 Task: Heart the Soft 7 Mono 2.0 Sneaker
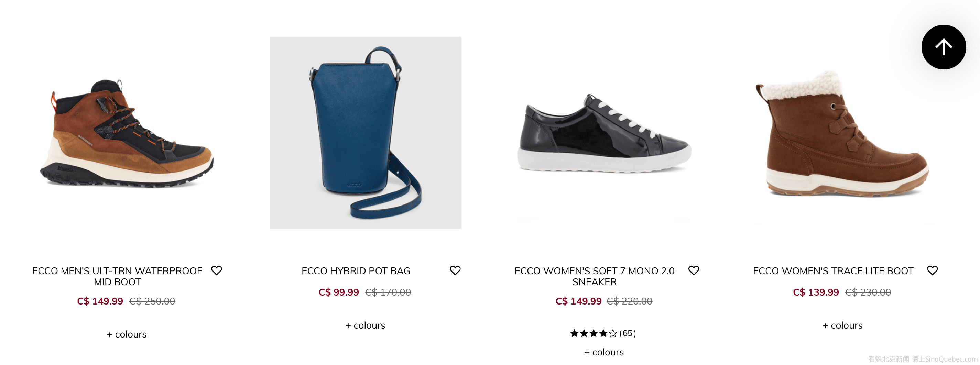point(694,270)
